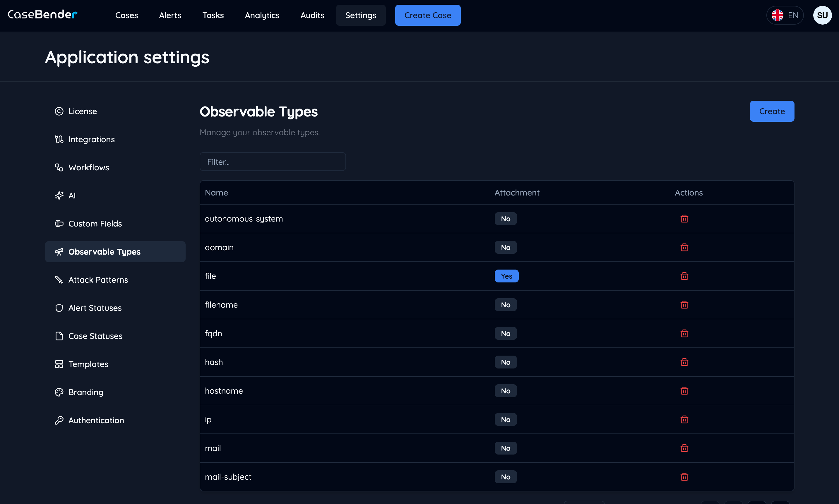Delete the mail-subject observable type

pos(684,476)
